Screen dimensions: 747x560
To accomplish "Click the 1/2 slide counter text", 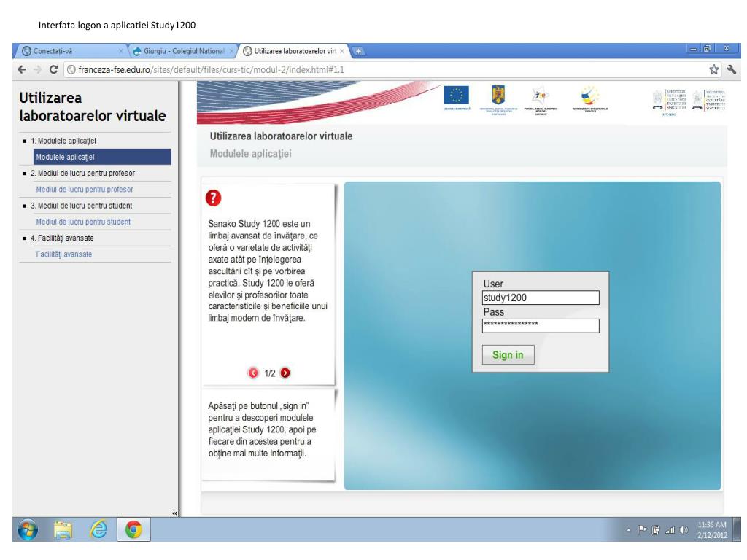I will pos(270,373).
